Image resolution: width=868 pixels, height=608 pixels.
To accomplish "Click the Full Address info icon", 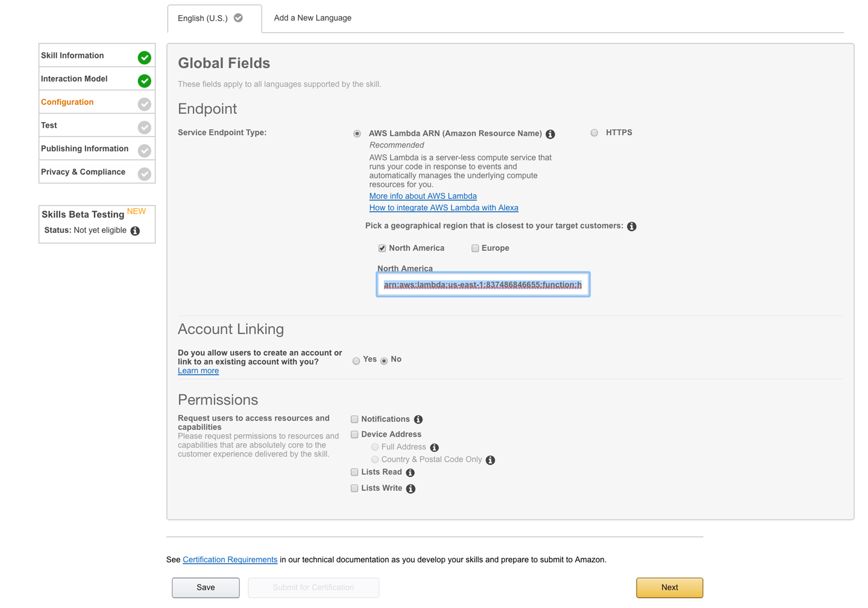I will coord(435,448).
